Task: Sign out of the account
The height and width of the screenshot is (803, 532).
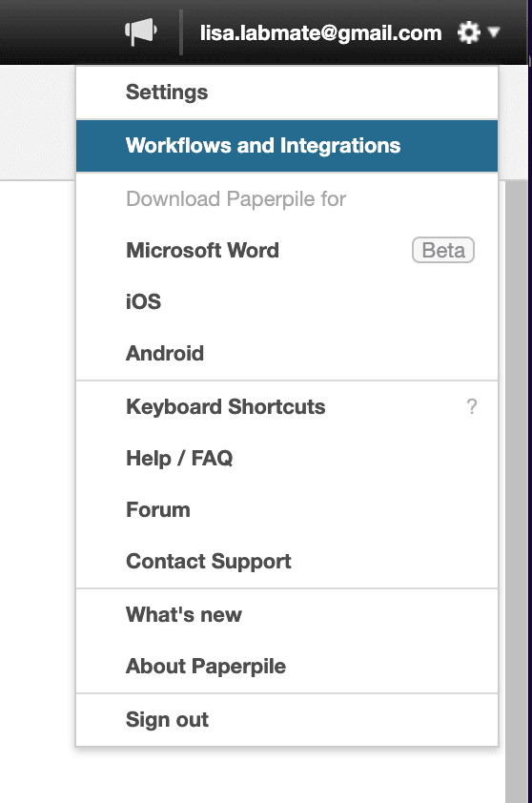Action: pyautogui.click(x=287, y=719)
